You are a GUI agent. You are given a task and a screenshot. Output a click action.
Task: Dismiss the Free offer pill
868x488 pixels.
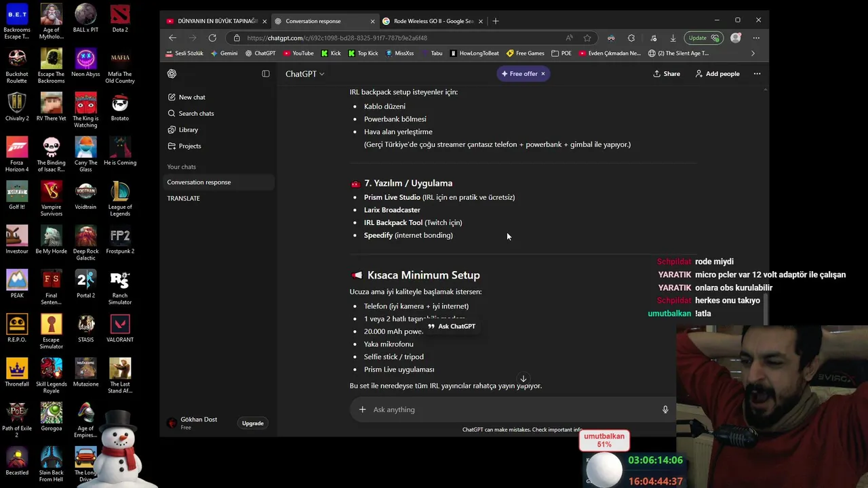click(542, 74)
